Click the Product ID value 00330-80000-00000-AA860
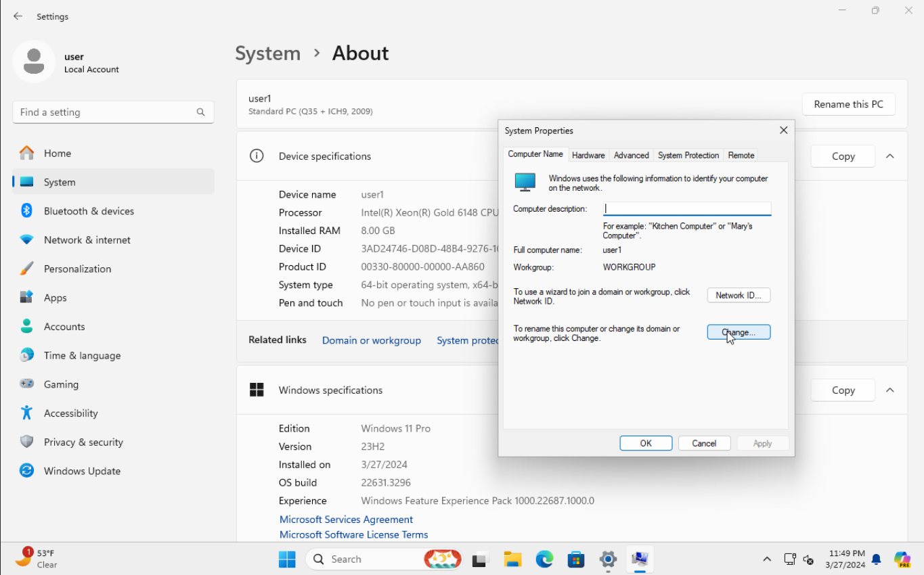The width and height of the screenshot is (924, 575). pos(422,267)
